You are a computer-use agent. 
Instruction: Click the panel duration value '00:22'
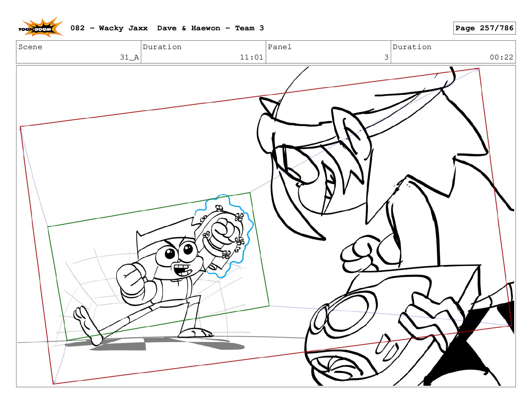point(501,58)
